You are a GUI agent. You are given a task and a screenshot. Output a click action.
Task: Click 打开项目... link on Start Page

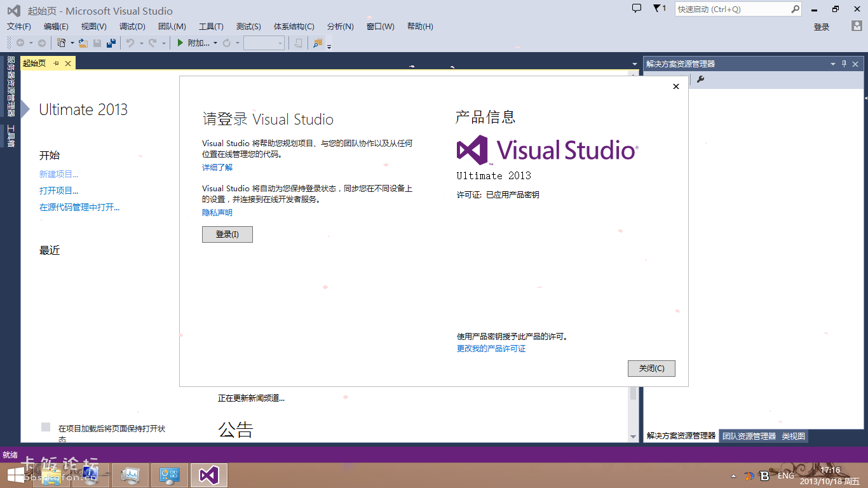click(59, 191)
